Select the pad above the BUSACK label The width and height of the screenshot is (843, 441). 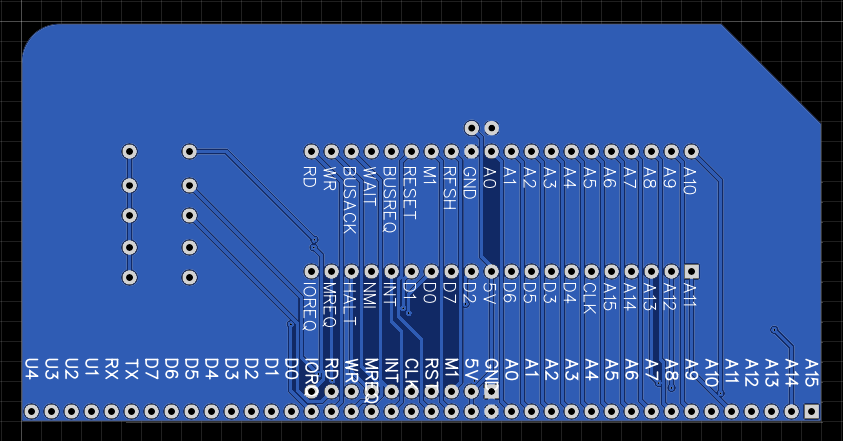click(351, 152)
